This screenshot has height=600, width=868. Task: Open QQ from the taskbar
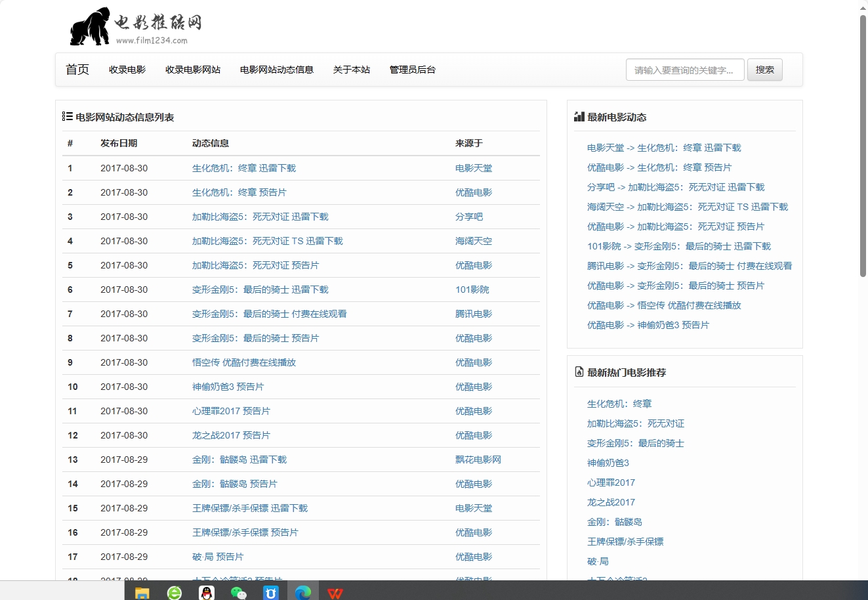(x=207, y=591)
